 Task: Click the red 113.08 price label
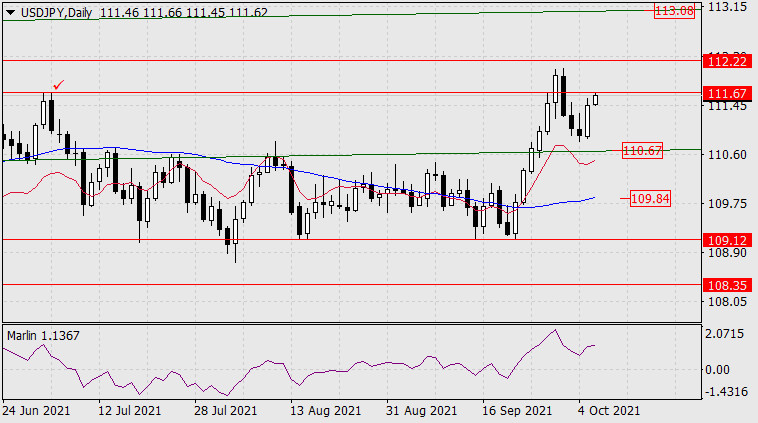(x=674, y=11)
